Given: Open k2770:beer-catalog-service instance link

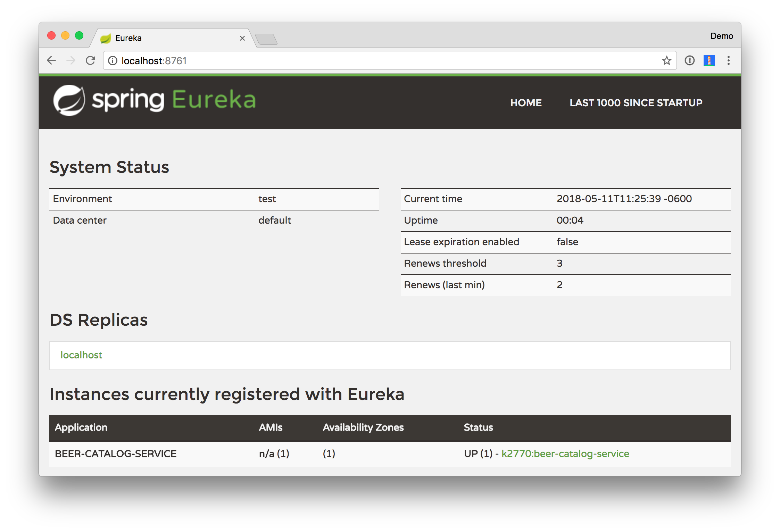Looking at the screenshot, I should [x=565, y=454].
